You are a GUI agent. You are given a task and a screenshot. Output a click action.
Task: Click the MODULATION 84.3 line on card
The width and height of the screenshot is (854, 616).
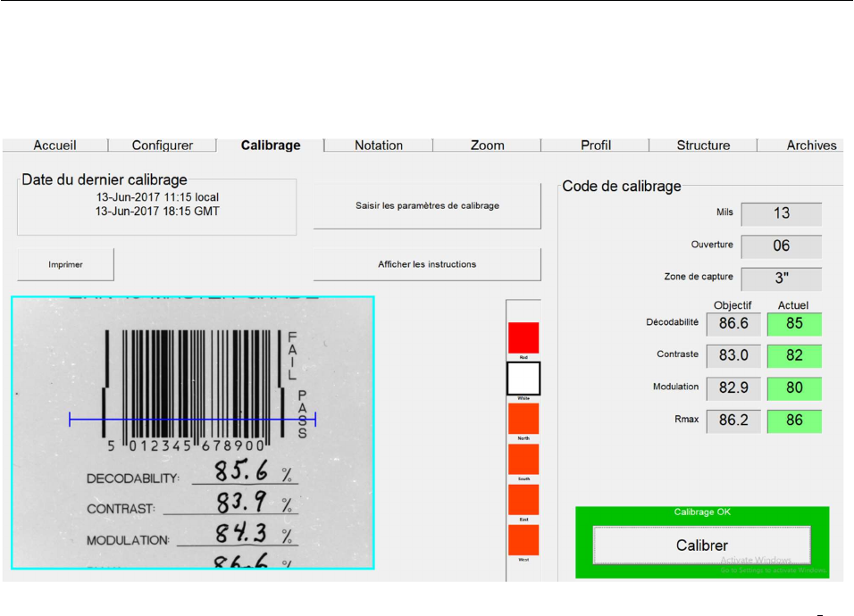192,535
